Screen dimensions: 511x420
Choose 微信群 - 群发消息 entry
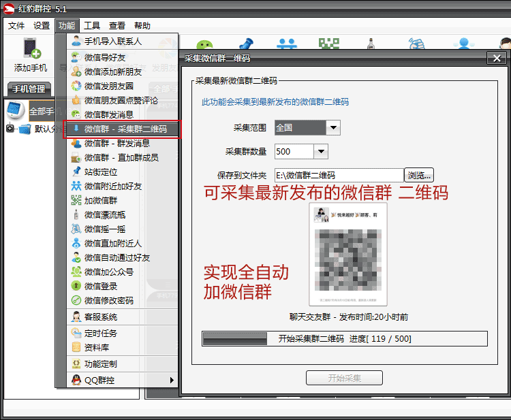point(123,143)
